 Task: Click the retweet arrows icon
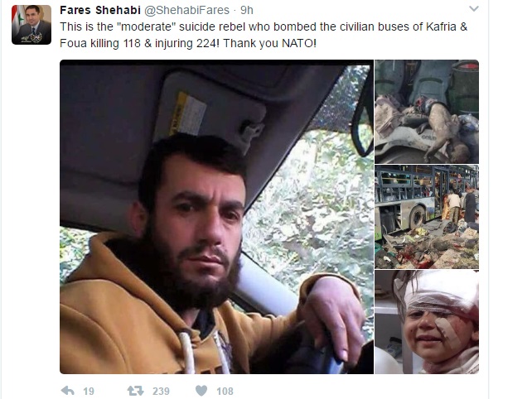[x=135, y=391]
